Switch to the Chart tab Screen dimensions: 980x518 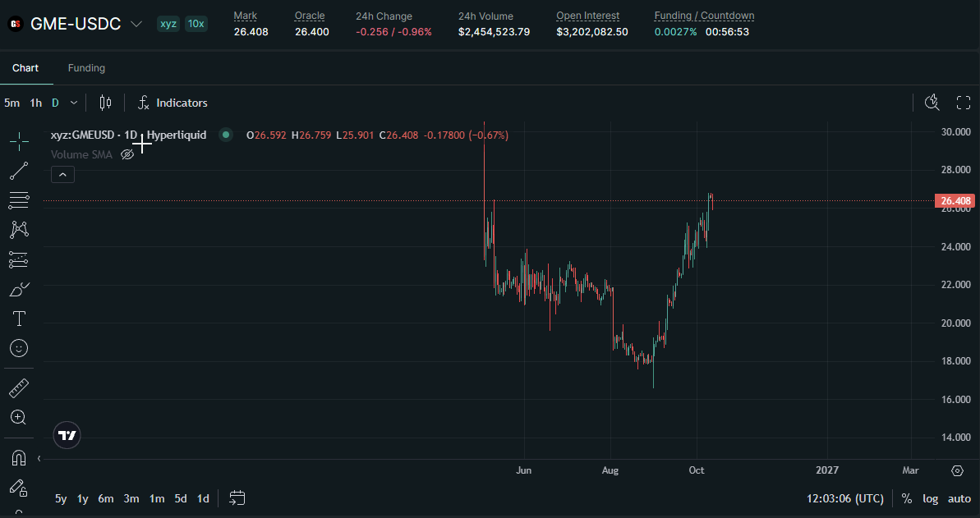point(25,68)
